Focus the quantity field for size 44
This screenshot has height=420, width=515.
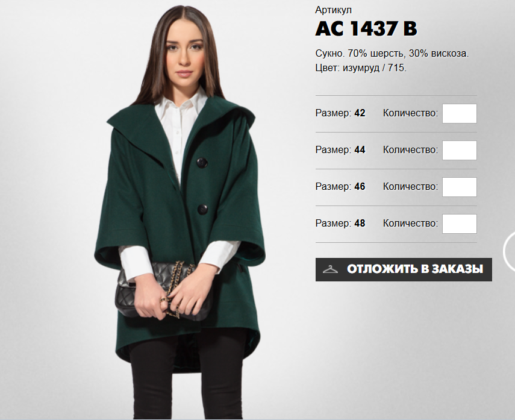(x=459, y=150)
